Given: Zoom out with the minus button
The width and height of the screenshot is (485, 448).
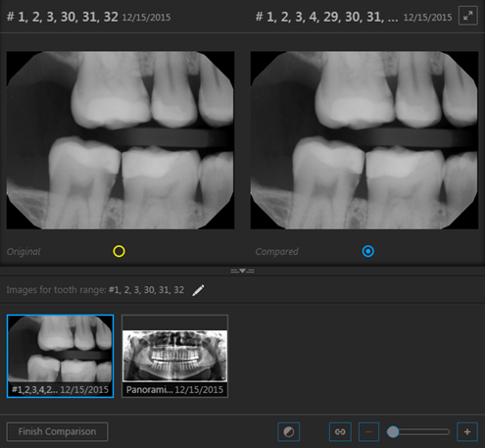Looking at the screenshot, I should [368, 432].
